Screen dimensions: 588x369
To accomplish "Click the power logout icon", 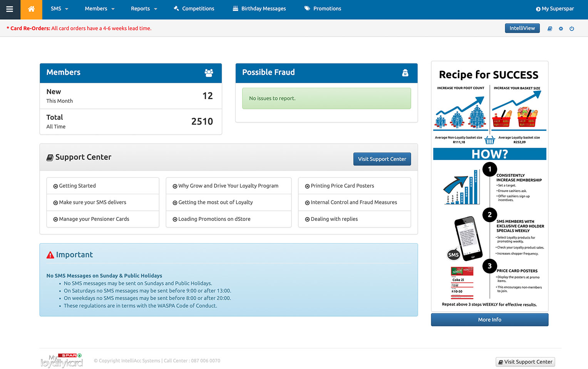I will tap(571, 28).
